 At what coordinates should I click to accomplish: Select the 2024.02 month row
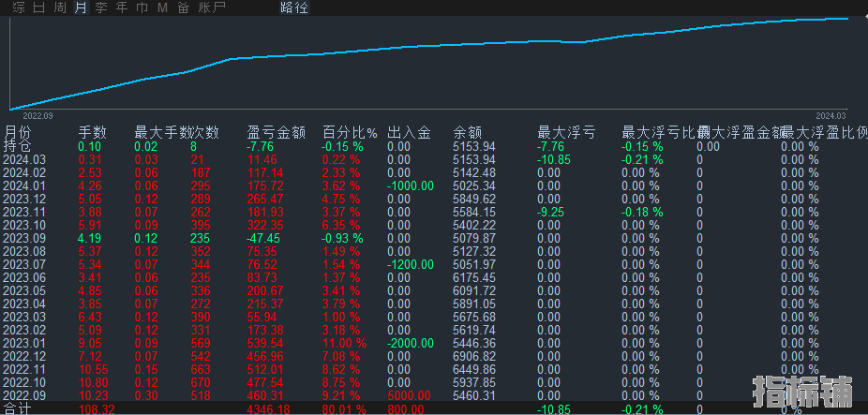pyautogui.click(x=25, y=172)
